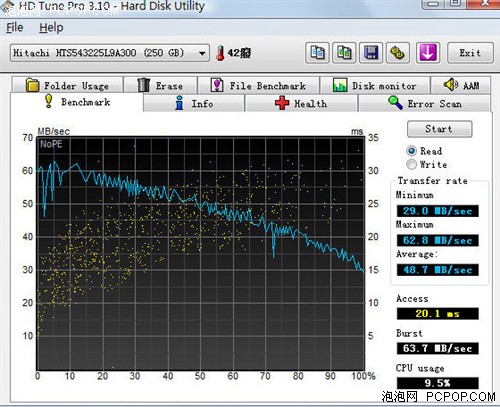
Task: Click the Exit button
Action: (x=470, y=53)
